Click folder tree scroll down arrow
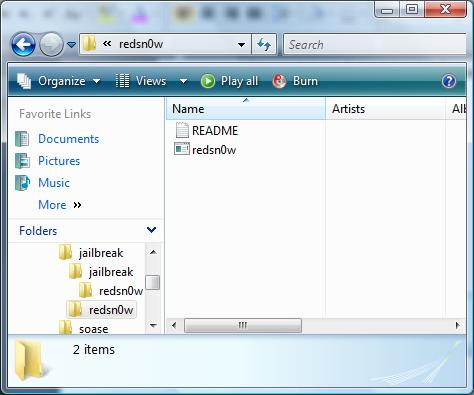The image size is (474, 395). [153, 325]
